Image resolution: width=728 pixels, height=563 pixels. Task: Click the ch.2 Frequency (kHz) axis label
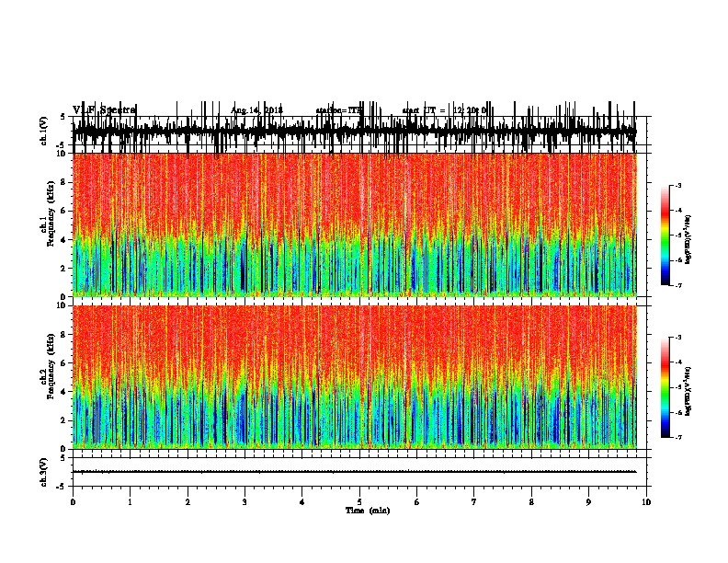[x=51, y=366]
